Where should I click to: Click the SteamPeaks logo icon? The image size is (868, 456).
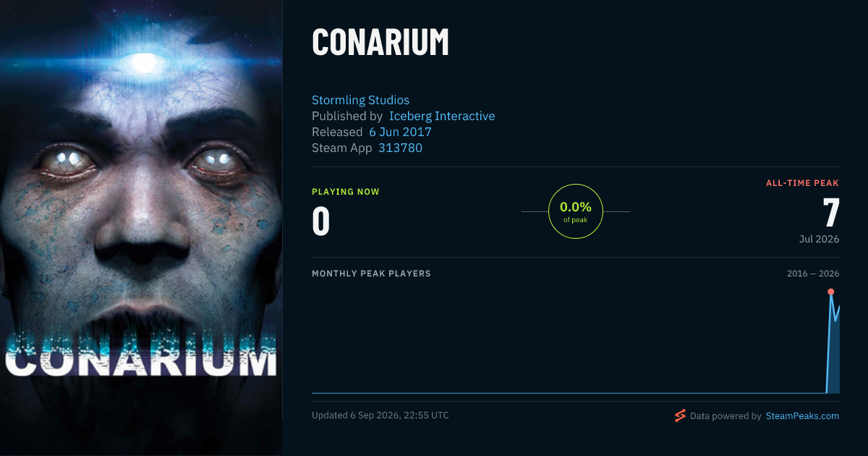(x=680, y=415)
